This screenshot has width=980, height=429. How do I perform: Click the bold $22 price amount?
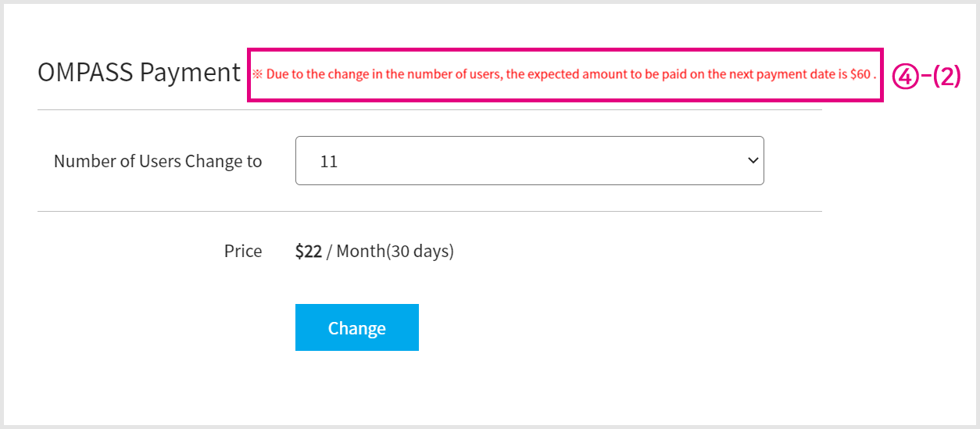click(309, 252)
